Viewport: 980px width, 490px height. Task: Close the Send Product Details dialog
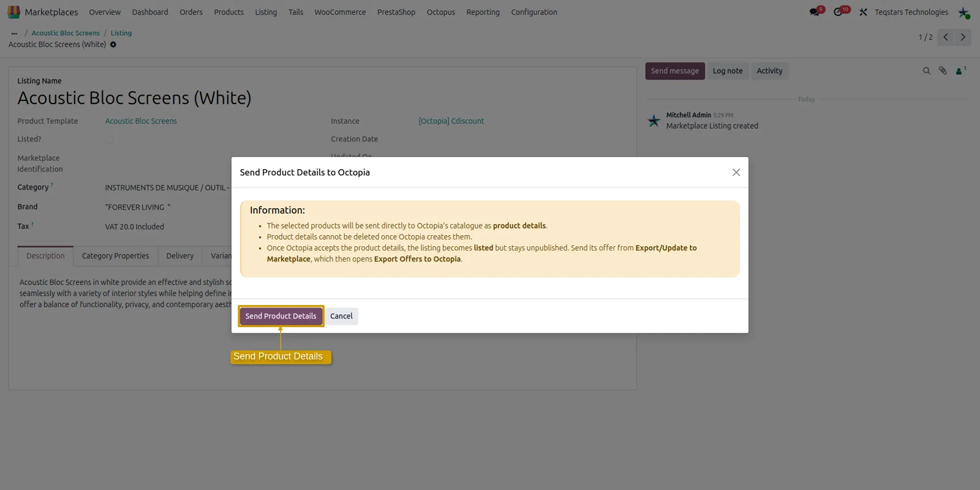pos(736,173)
